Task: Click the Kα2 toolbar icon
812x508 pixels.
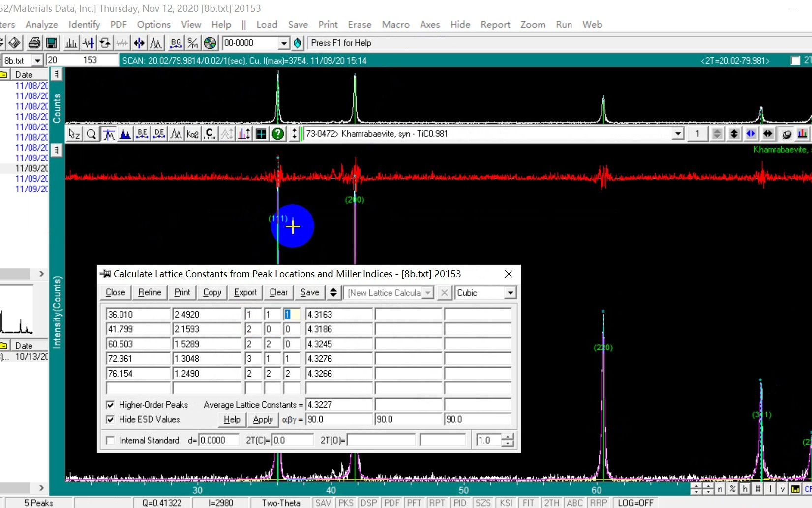Action: [x=193, y=134]
